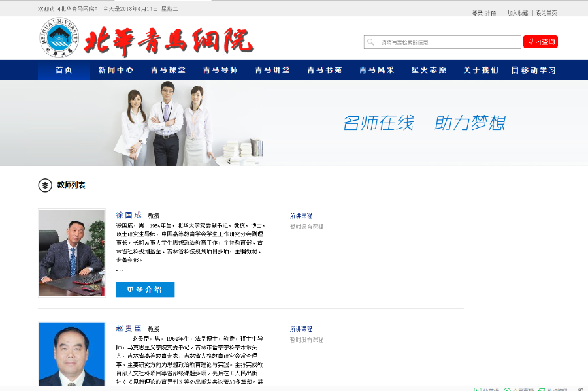588x391 pixels.
Task: Go to 青马风采 page
Action: (376, 70)
